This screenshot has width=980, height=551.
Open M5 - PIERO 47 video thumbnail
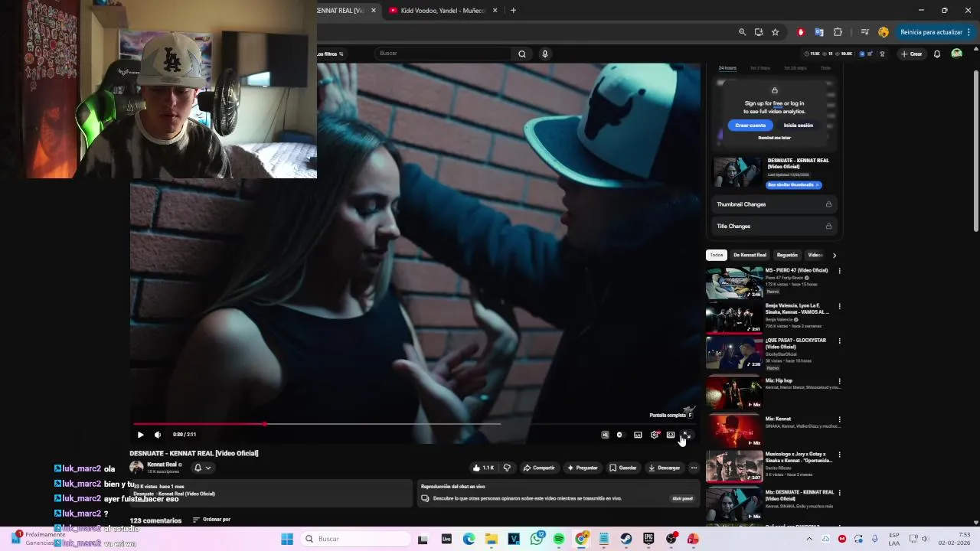[734, 283]
